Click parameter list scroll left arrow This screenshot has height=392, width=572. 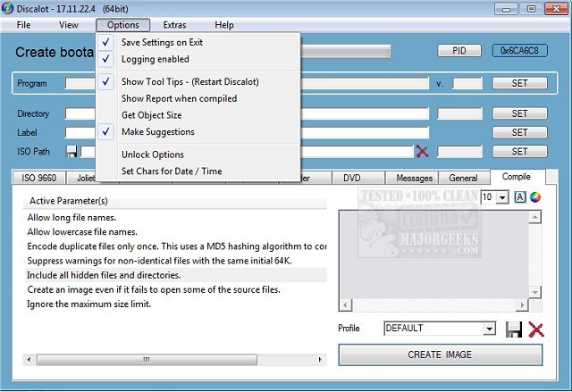29,360
